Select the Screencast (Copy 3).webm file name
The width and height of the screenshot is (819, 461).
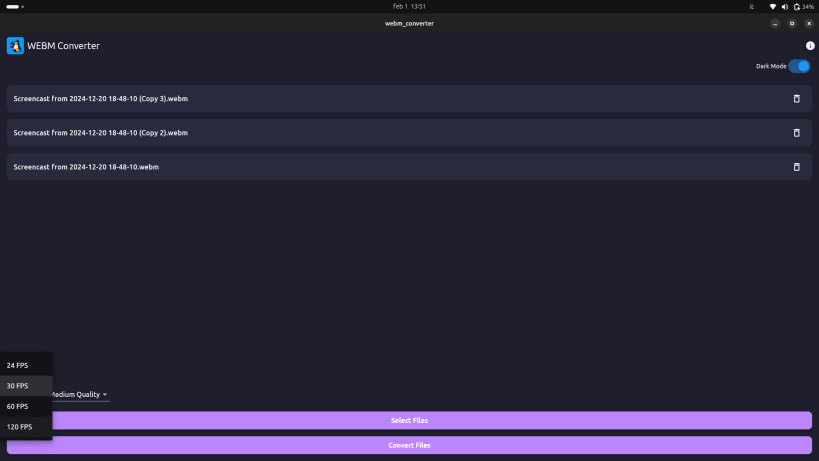101,99
